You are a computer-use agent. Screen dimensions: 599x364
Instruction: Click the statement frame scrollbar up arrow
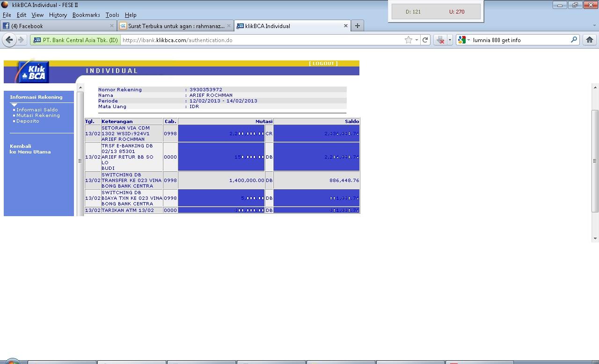[80, 87]
